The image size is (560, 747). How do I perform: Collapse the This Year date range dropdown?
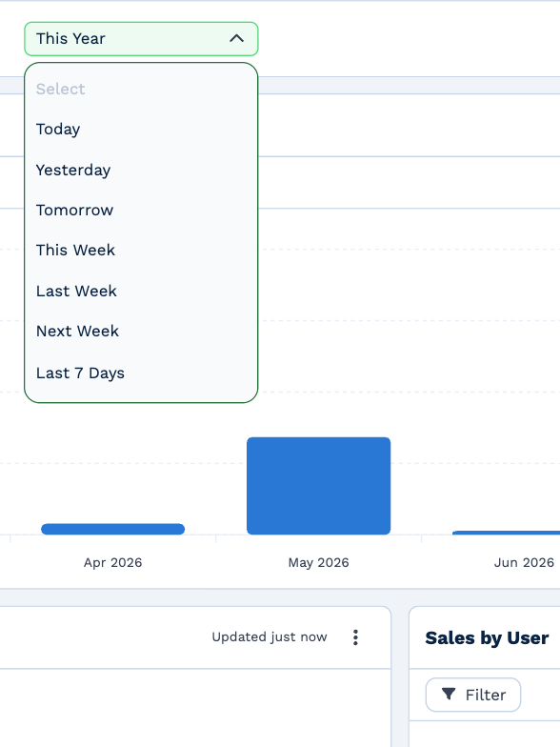coord(141,38)
